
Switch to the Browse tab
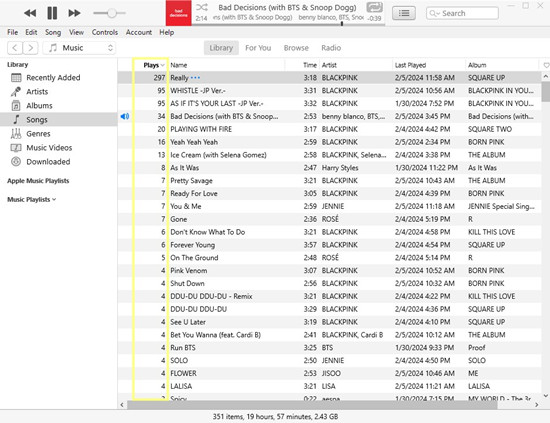pyautogui.click(x=296, y=48)
